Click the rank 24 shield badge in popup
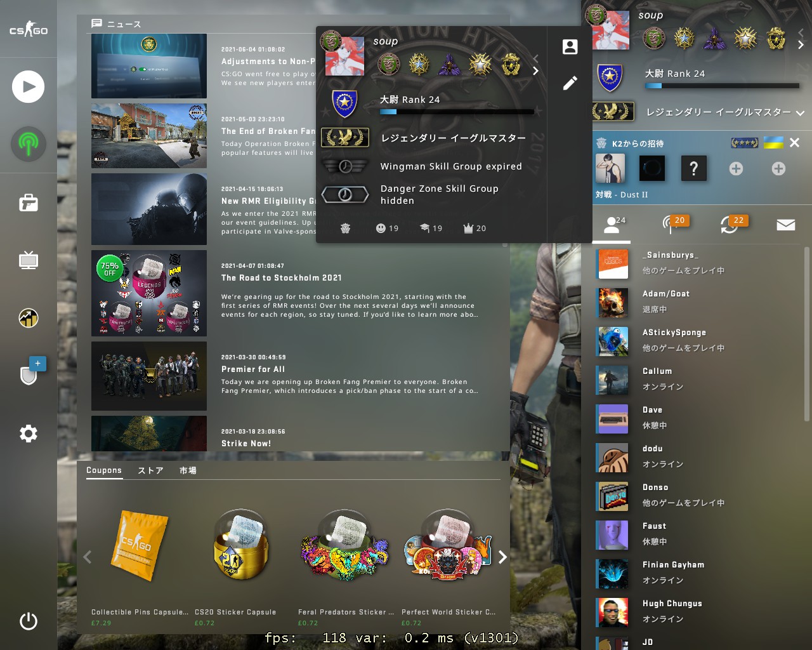The image size is (812, 650). click(344, 103)
